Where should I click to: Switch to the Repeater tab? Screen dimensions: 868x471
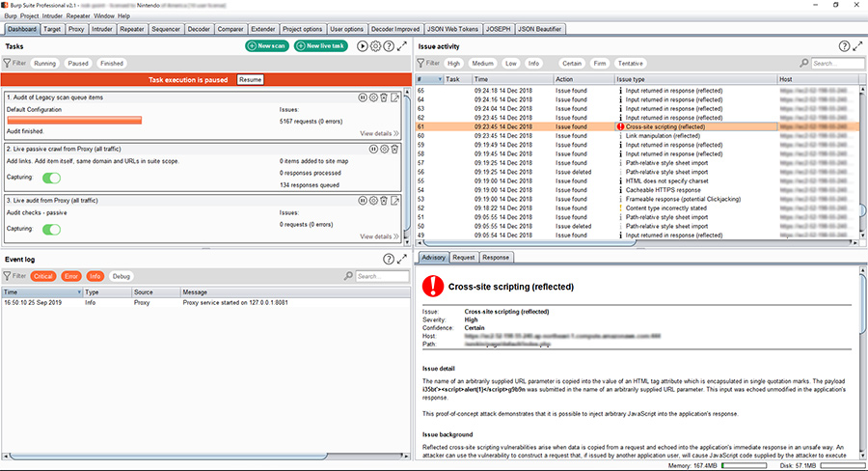(x=131, y=29)
